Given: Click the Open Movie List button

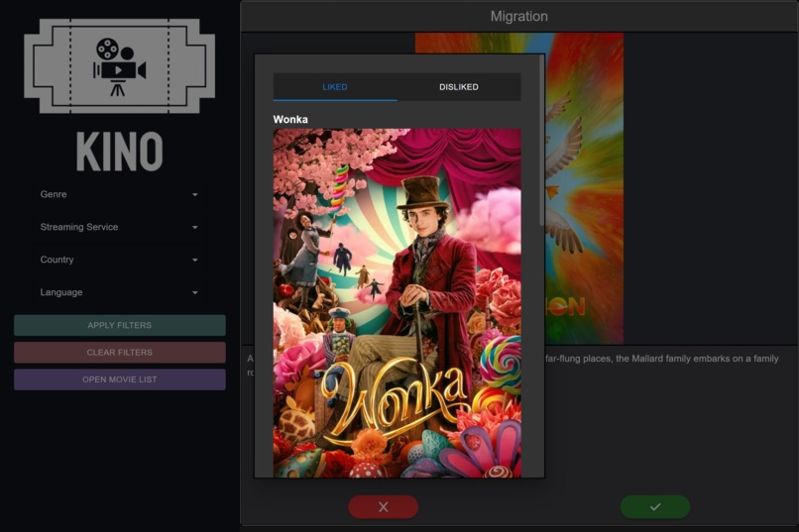Looking at the screenshot, I should coord(120,379).
